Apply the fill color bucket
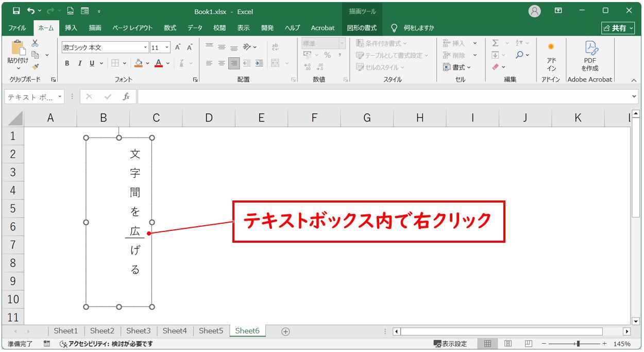Image resolution: width=644 pixels, height=352 pixels. pos(138,63)
